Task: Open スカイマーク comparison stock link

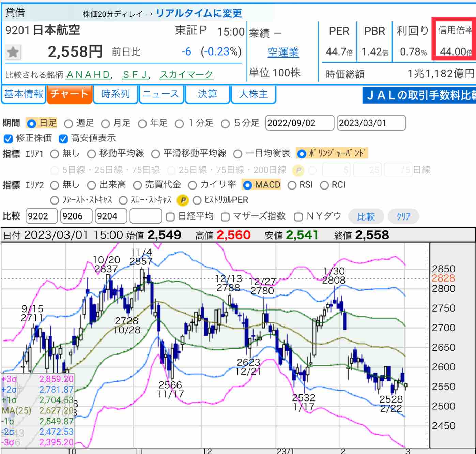Action: (186, 74)
